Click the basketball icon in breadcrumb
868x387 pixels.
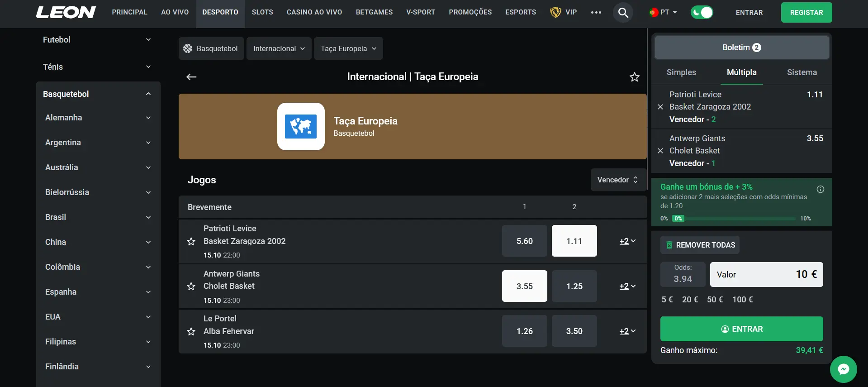(188, 48)
